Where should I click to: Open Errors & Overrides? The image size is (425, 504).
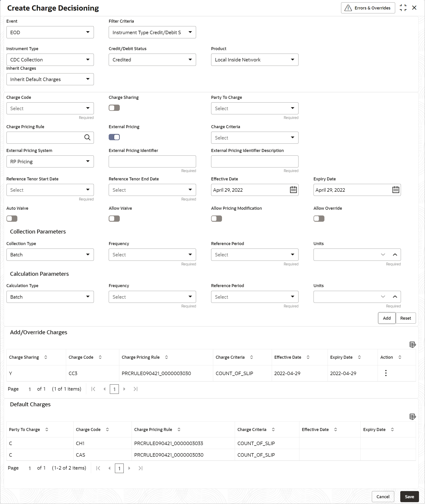[x=368, y=8]
